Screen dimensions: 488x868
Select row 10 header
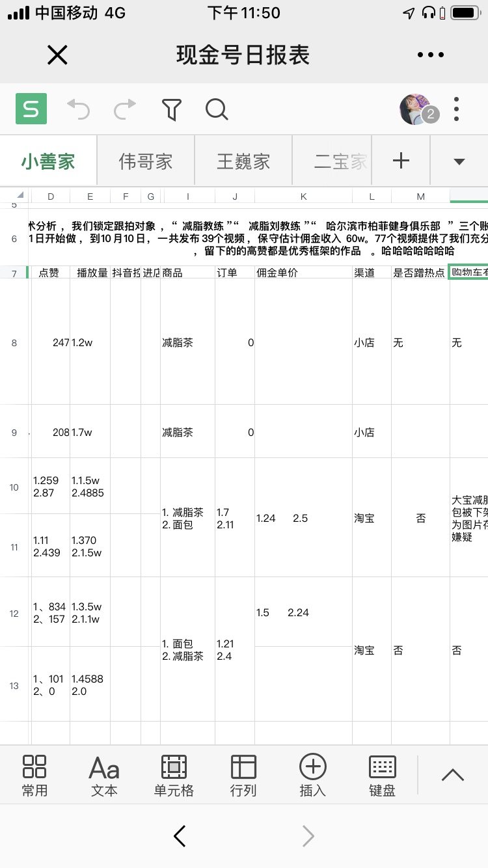(x=14, y=487)
